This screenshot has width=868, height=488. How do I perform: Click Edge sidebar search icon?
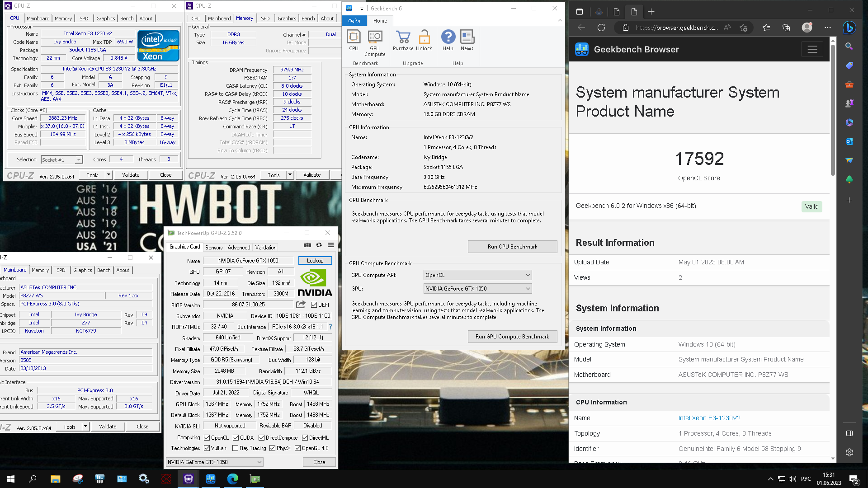point(849,46)
